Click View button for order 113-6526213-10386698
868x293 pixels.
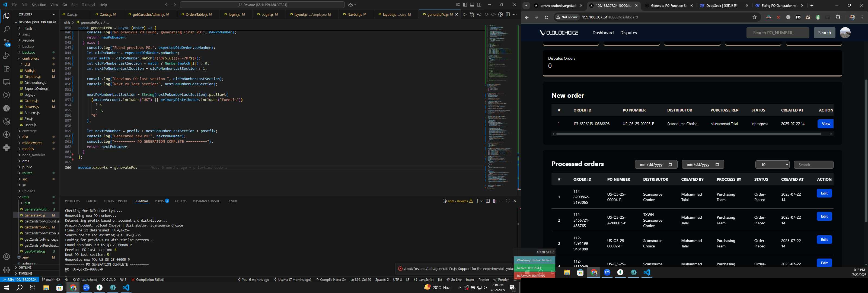[825, 124]
